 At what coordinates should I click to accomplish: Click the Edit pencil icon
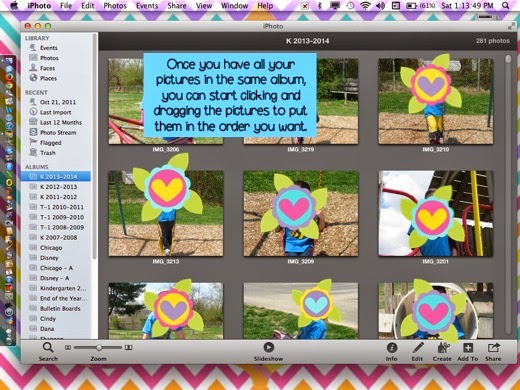[x=417, y=348]
